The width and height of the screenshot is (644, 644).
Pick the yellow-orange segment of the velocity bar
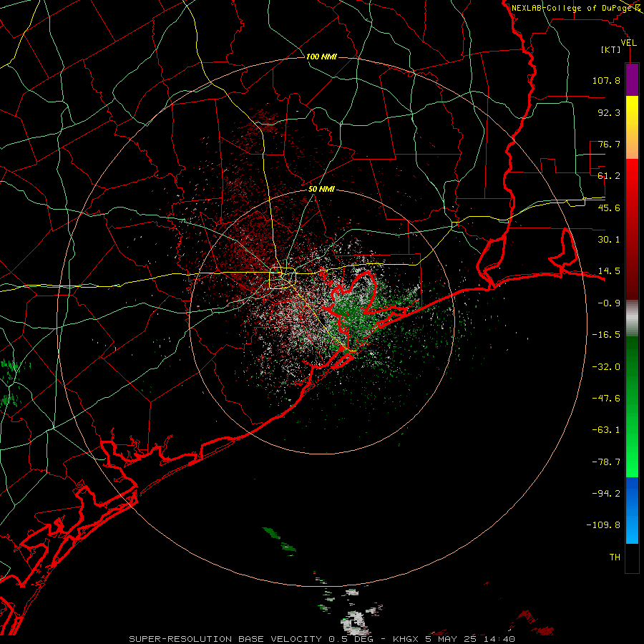coord(632,127)
